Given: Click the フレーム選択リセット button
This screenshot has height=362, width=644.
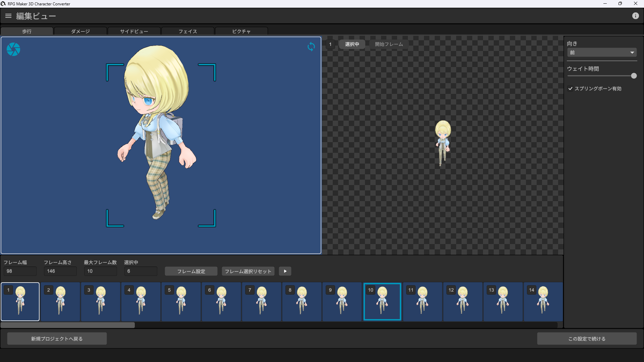Looking at the screenshot, I should tap(248, 271).
